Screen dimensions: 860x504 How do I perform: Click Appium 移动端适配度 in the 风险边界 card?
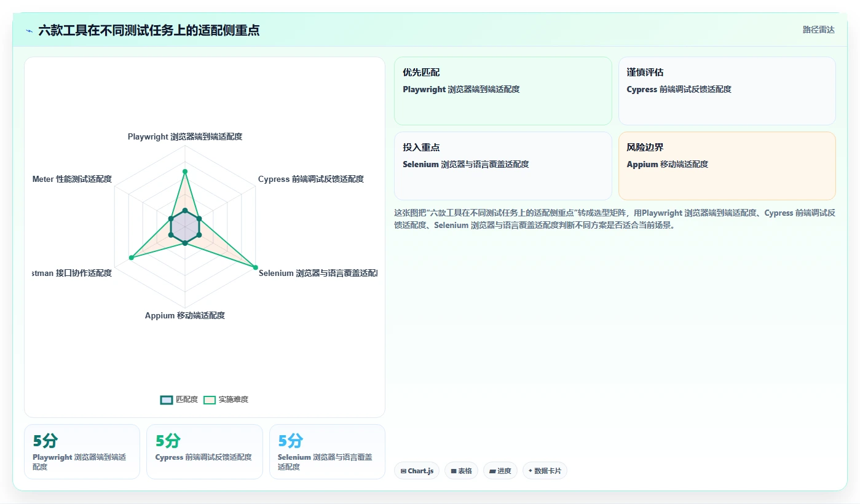coord(668,164)
